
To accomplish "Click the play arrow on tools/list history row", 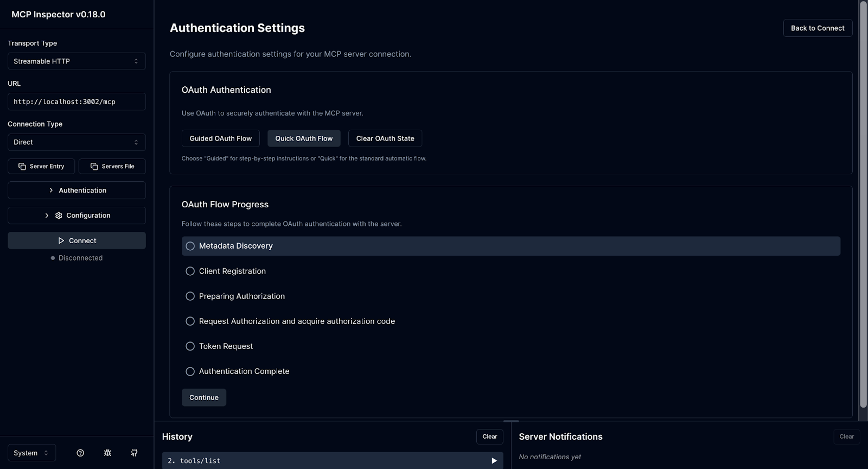I will pyautogui.click(x=494, y=461).
